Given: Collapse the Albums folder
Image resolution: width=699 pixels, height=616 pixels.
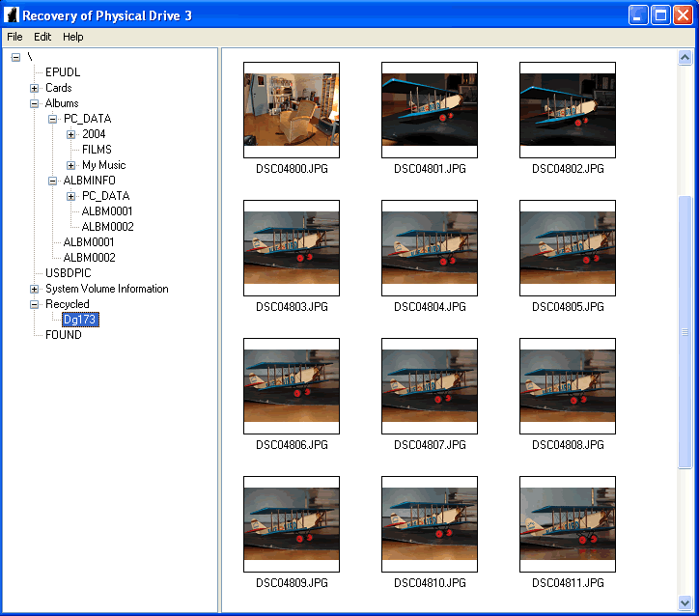Looking at the screenshot, I should 35,104.
